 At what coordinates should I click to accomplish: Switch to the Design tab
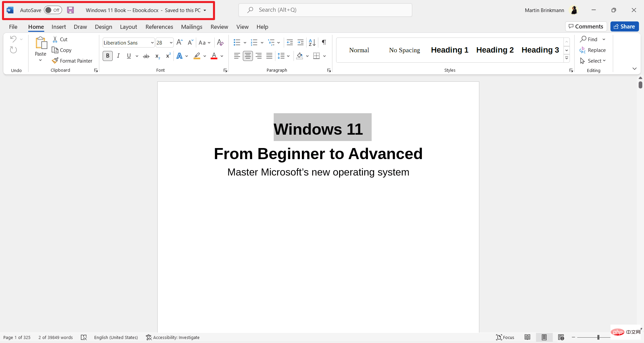point(103,27)
